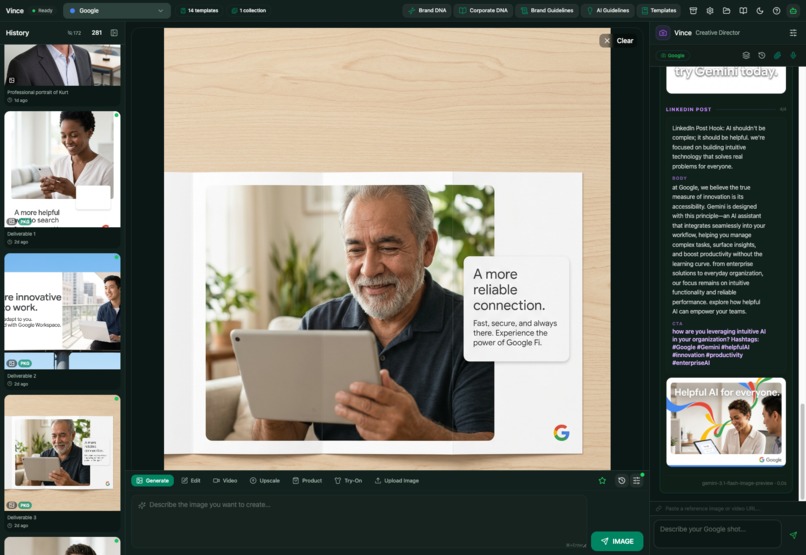806x555 pixels.
Task: Focus the paste reference image URL field
Action: (725, 508)
